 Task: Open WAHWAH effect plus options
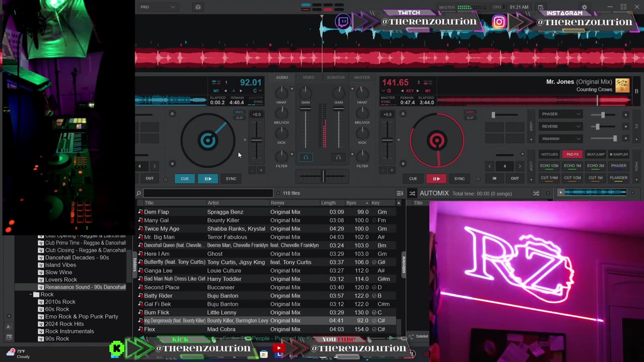[625, 138]
